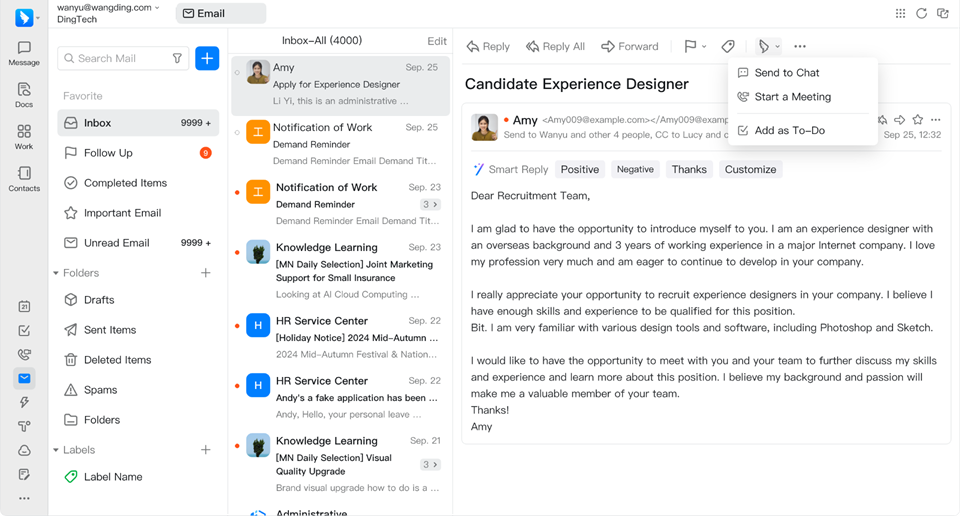
Task: Choose Thanks smart reply
Action: 689,170
